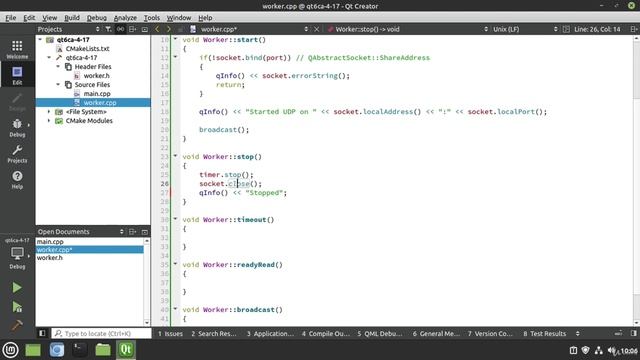Expand the CMake Modules node

(x=49, y=120)
